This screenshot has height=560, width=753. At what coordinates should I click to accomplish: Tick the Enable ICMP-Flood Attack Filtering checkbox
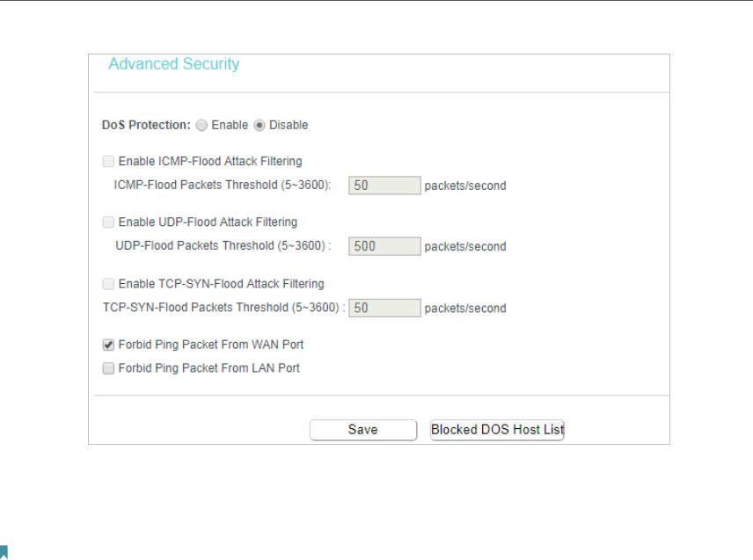108,161
